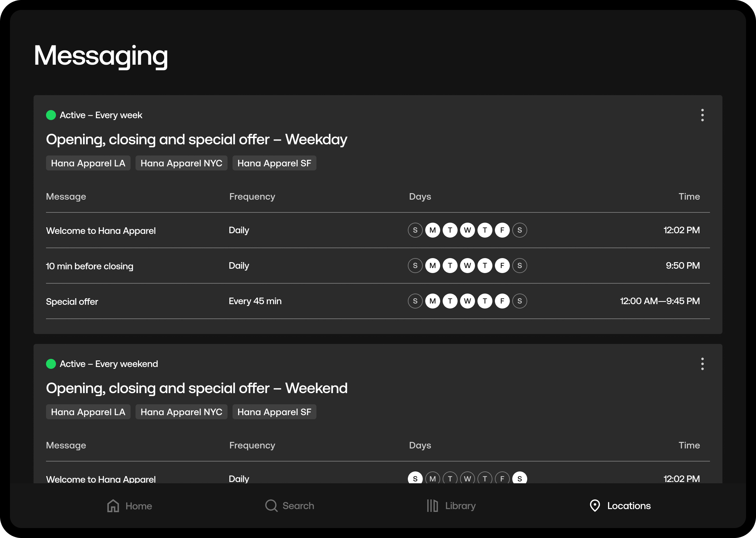Viewport: 756px width, 538px height.
Task: Open three-dot menu for Weekend schedule
Action: 702,364
